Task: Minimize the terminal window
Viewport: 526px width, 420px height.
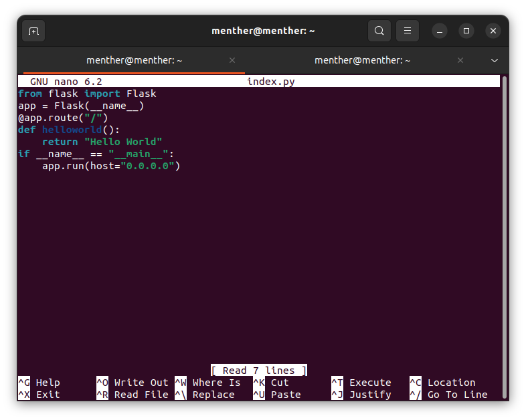Action: pyautogui.click(x=440, y=31)
